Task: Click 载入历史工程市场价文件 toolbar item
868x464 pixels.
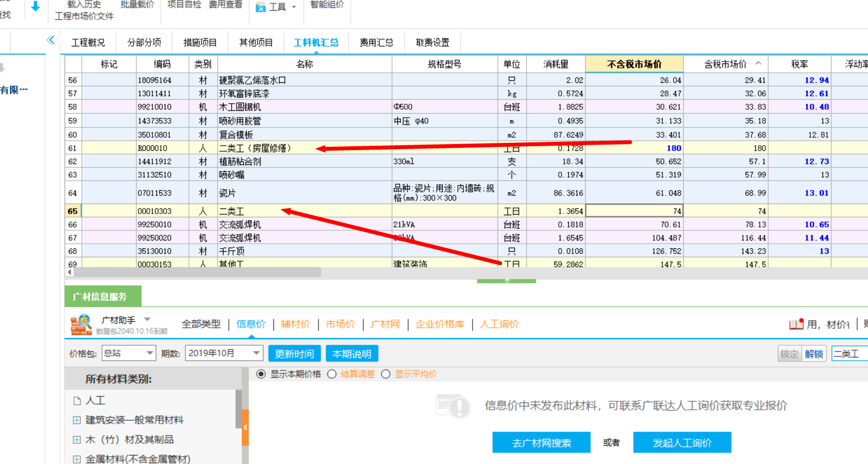Action: pyautogui.click(x=84, y=10)
